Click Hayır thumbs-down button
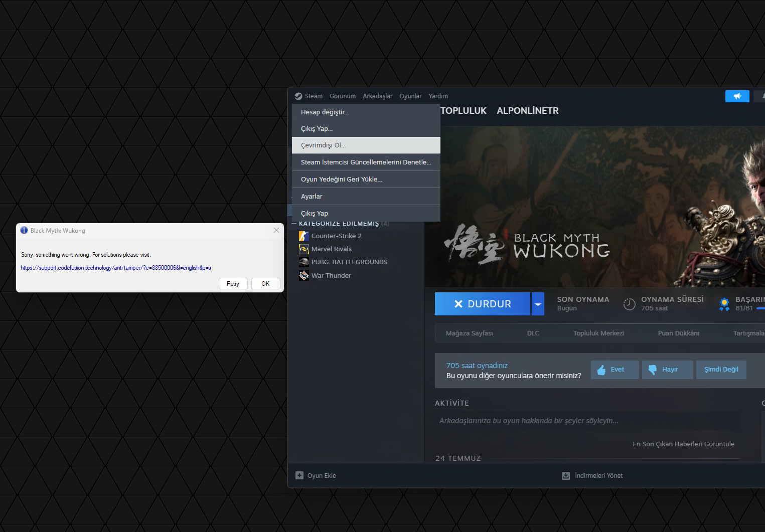The image size is (765, 532). (x=668, y=370)
